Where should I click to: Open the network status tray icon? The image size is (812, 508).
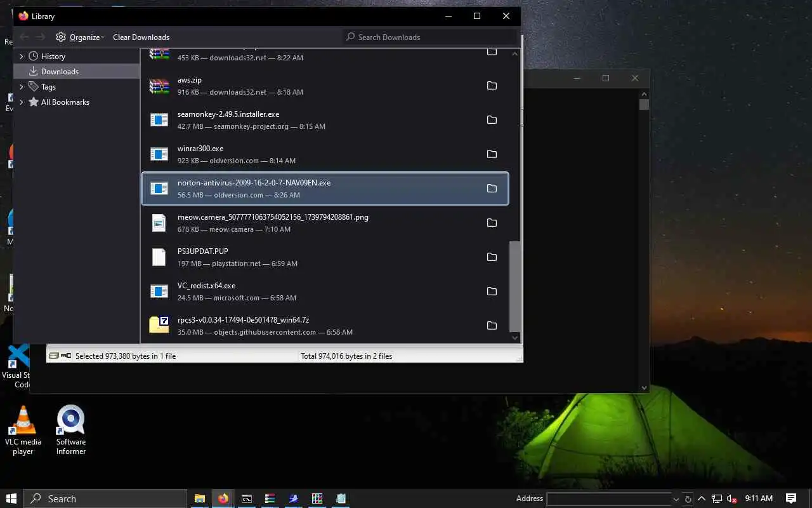pyautogui.click(x=717, y=498)
